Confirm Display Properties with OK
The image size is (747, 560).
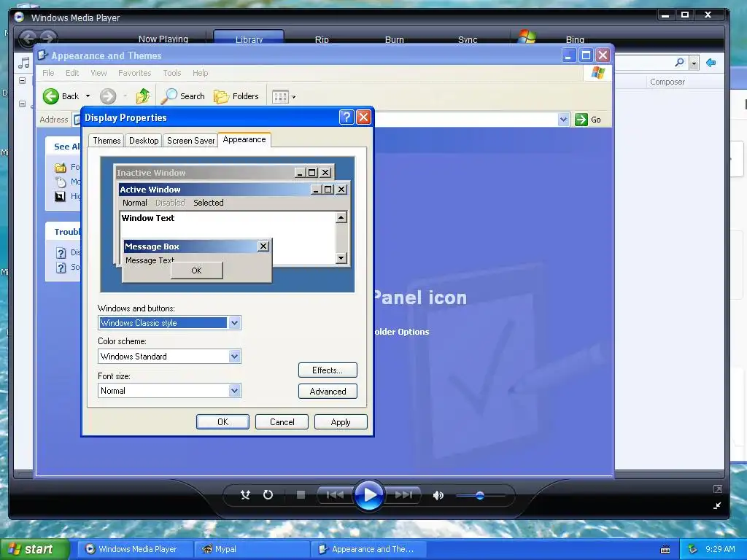(222, 422)
